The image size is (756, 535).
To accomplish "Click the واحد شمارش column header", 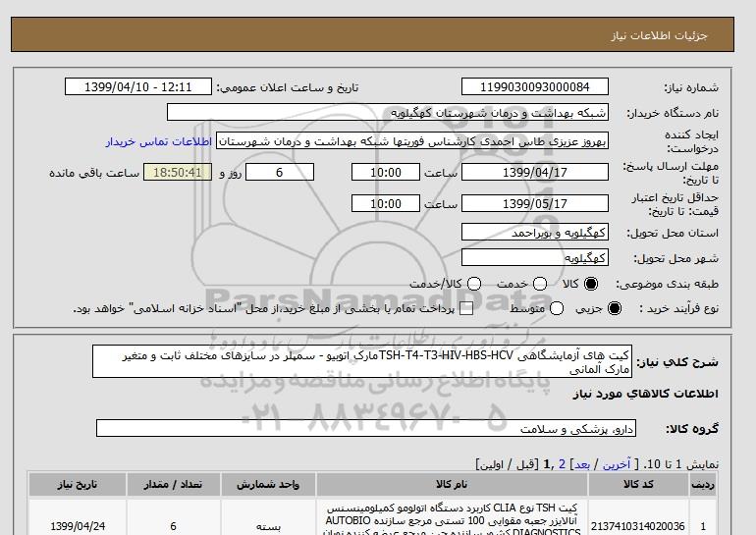I will [x=269, y=484].
